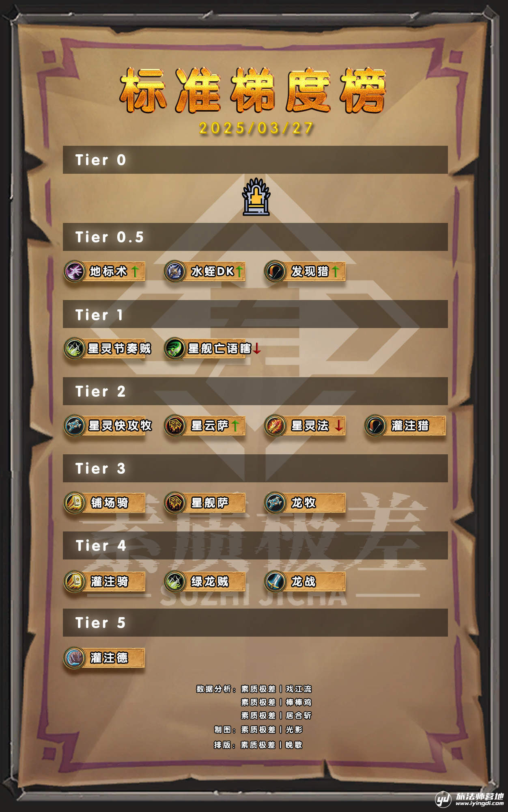Click the 地标术 warlock class icon

click(75, 271)
